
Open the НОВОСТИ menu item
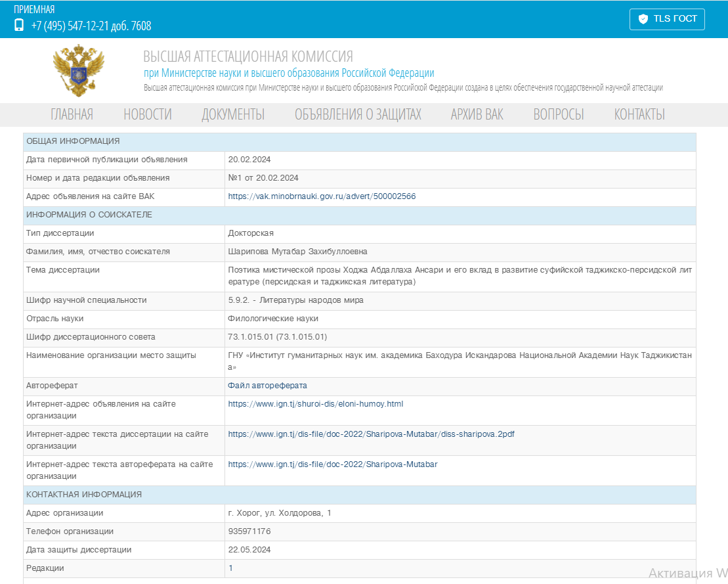tap(148, 114)
